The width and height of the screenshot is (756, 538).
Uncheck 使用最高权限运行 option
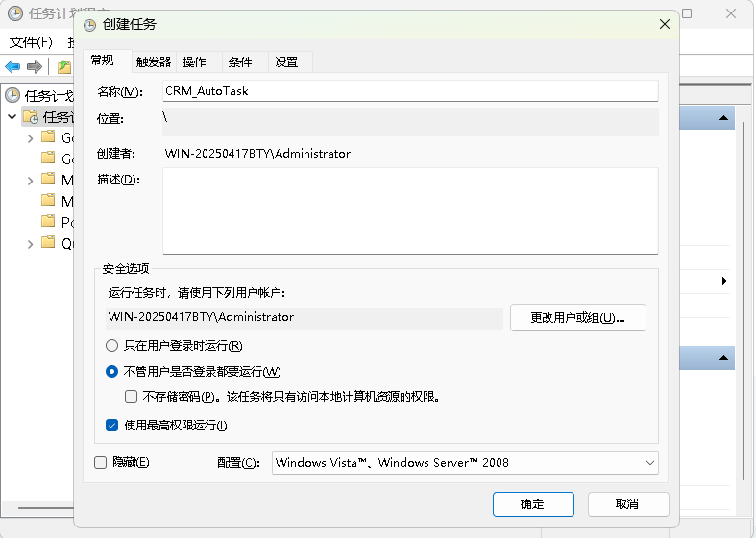112,425
